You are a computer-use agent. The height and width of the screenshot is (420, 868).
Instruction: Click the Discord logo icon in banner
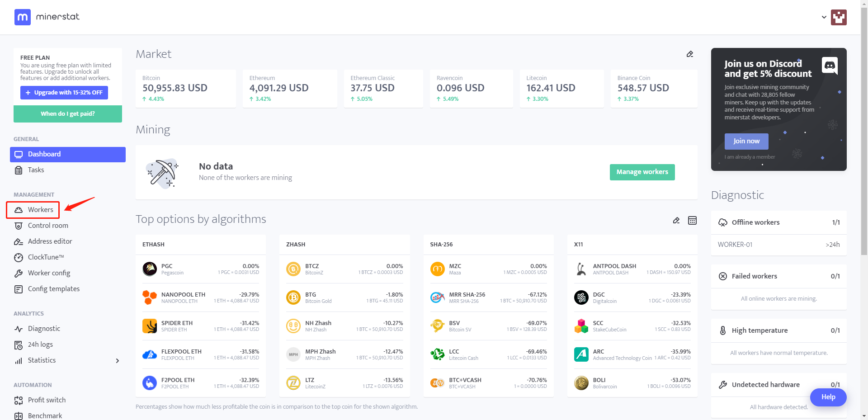click(830, 66)
